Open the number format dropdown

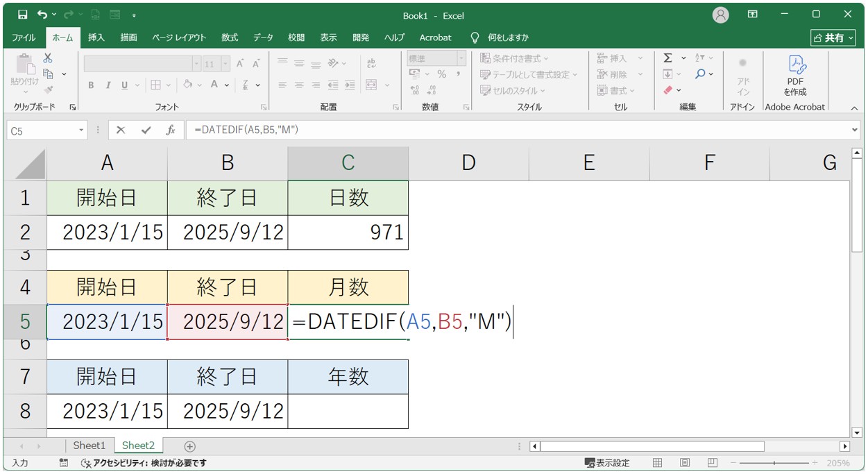[461, 58]
